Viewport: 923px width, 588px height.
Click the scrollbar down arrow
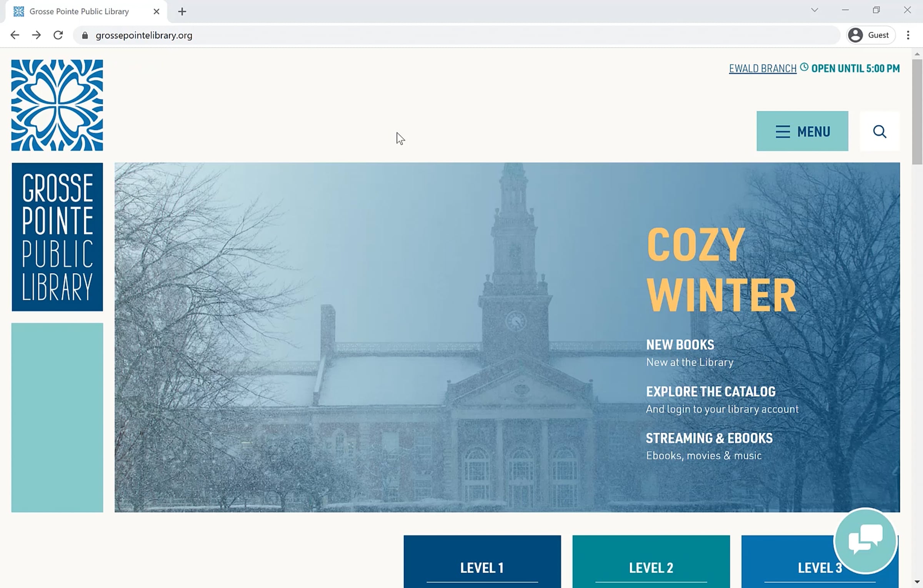[917, 582]
